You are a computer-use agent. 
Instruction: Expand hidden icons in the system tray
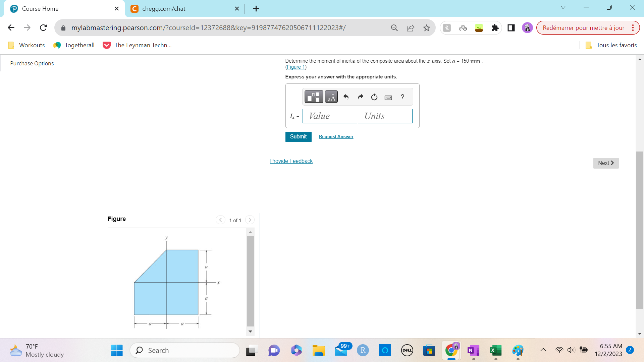[543, 350]
